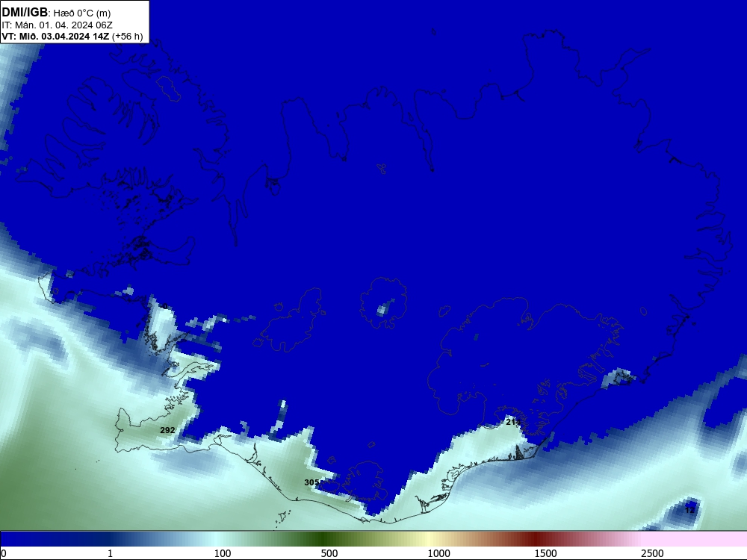
Task: Click the map value label 12
Action: click(x=689, y=510)
